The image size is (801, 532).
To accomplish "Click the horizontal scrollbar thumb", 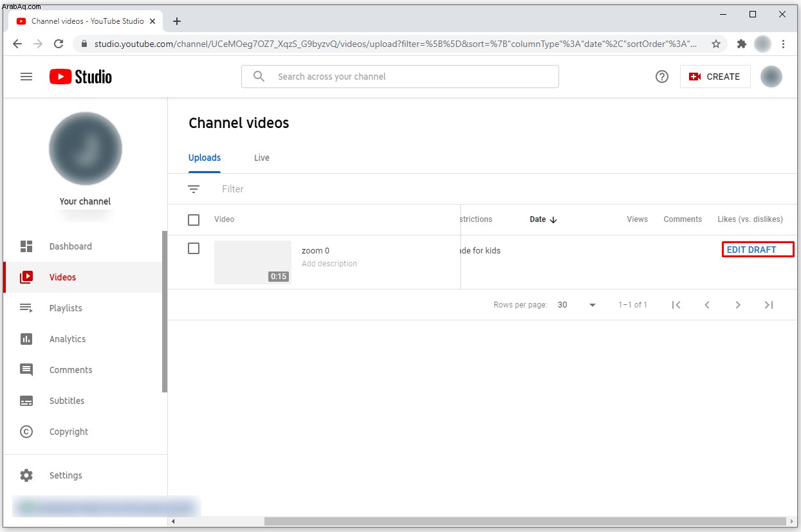I will (525, 521).
